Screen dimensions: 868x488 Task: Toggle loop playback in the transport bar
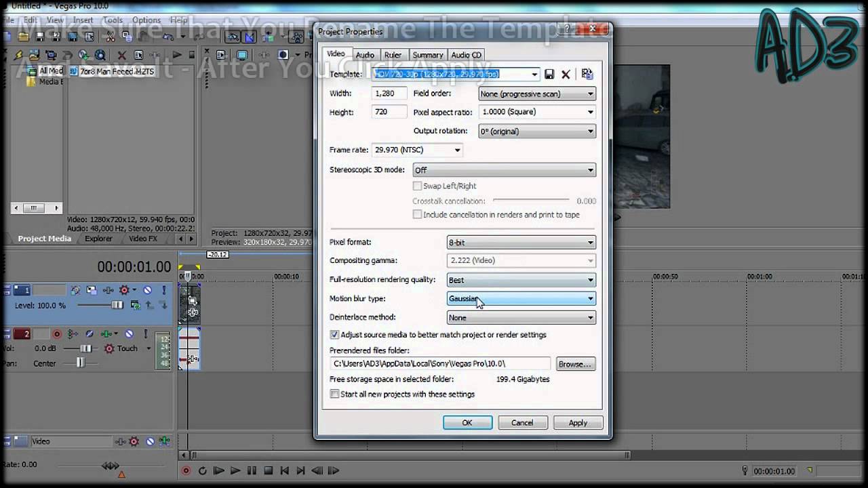coord(202,470)
